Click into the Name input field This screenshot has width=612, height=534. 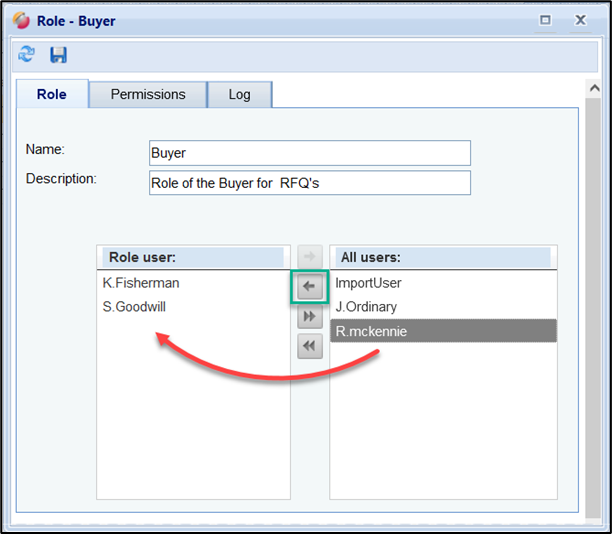click(x=309, y=153)
